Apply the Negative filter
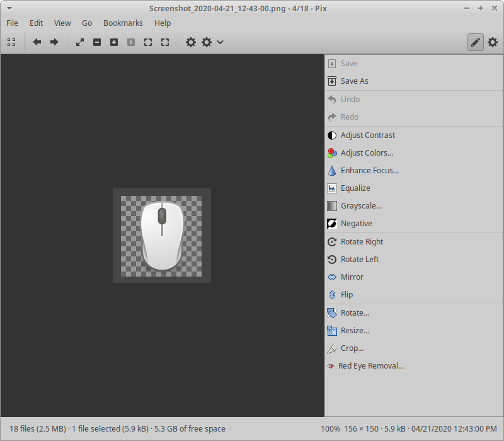 (x=356, y=224)
